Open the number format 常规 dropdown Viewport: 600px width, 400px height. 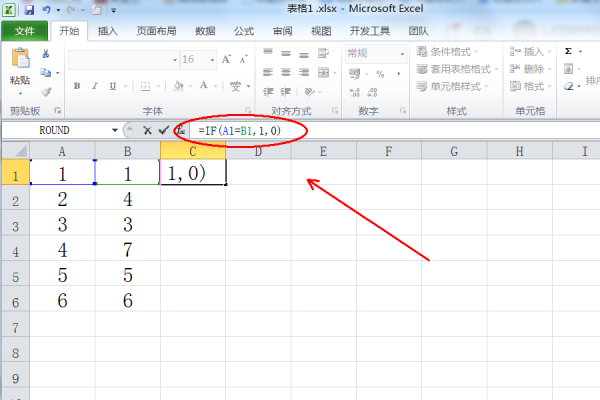(402, 54)
